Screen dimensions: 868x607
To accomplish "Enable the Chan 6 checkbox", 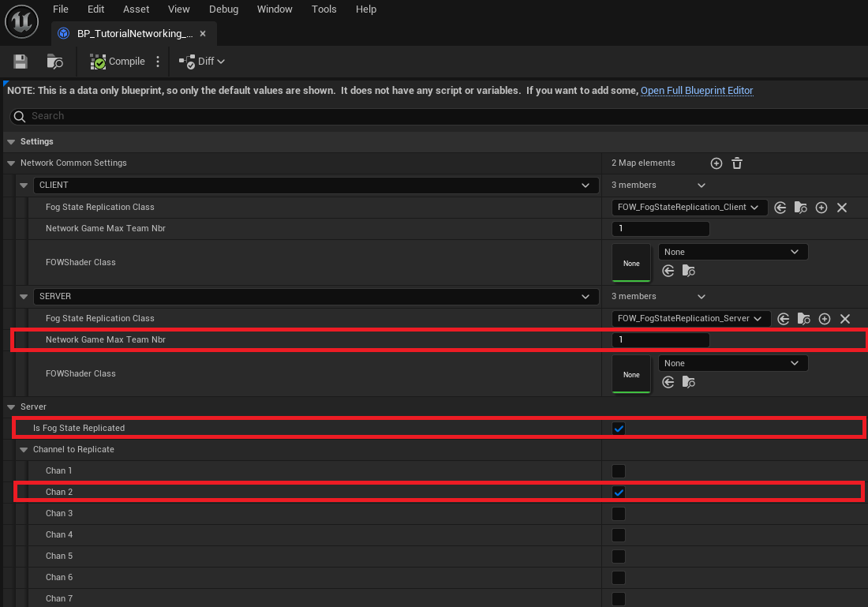I will point(619,578).
